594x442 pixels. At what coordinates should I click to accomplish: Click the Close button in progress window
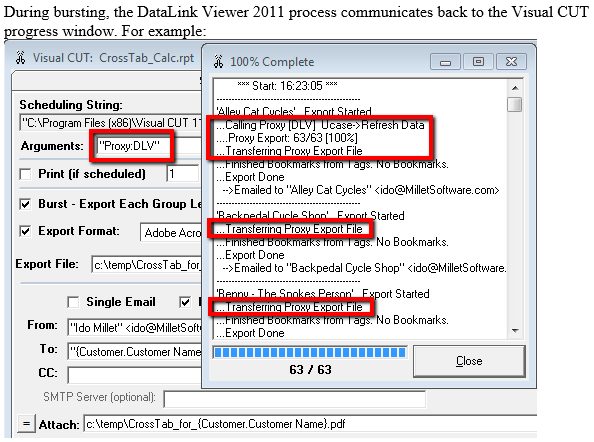(469, 361)
